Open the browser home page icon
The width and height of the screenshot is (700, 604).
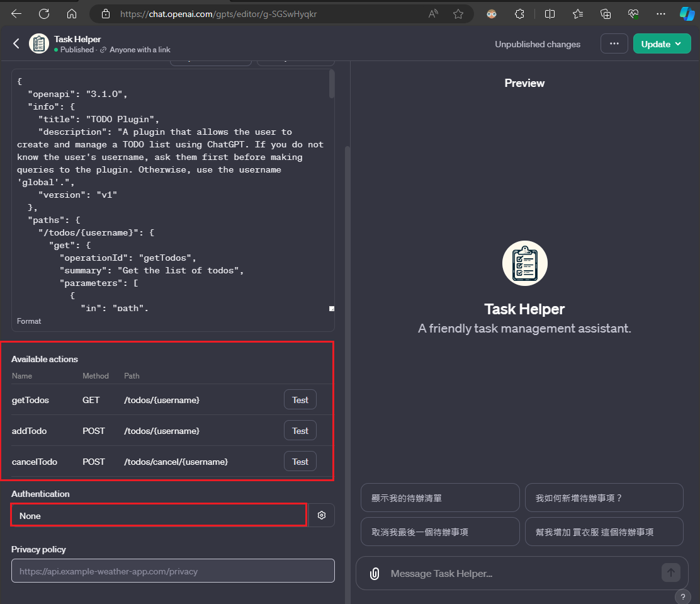point(71,14)
